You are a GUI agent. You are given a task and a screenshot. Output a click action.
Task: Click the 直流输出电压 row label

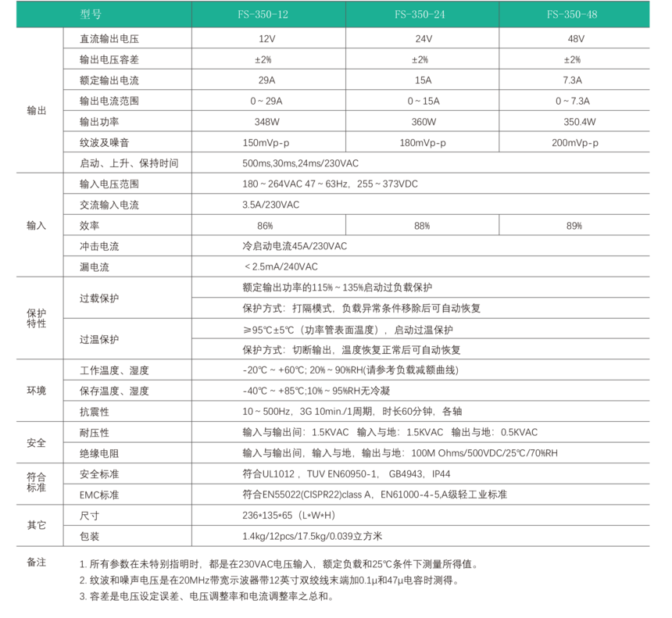point(109,39)
